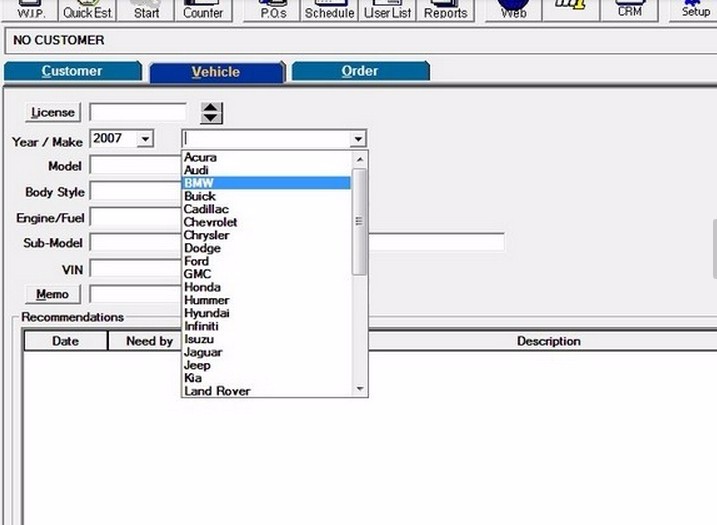Viewport: 717px width, 525px height.
Task: Open Setup from the toolbar
Action: point(695,10)
